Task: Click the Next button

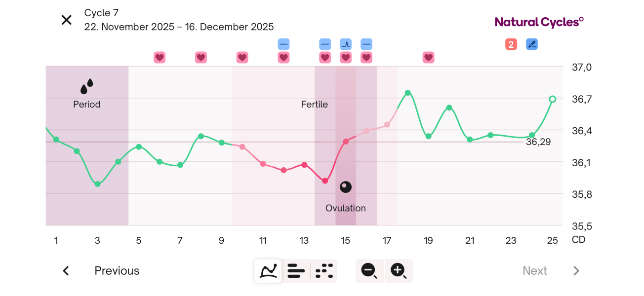Action: coord(535,271)
